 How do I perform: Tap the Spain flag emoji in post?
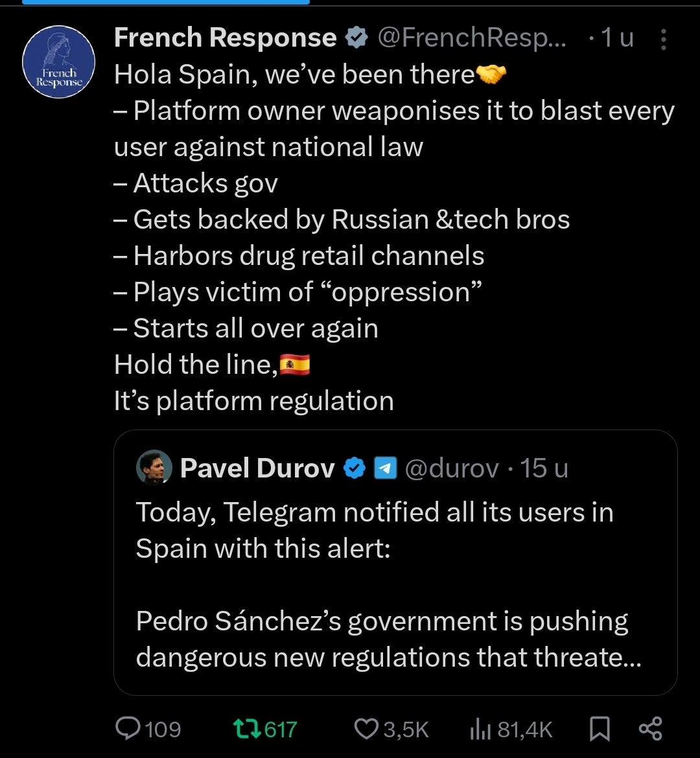click(295, 366)
